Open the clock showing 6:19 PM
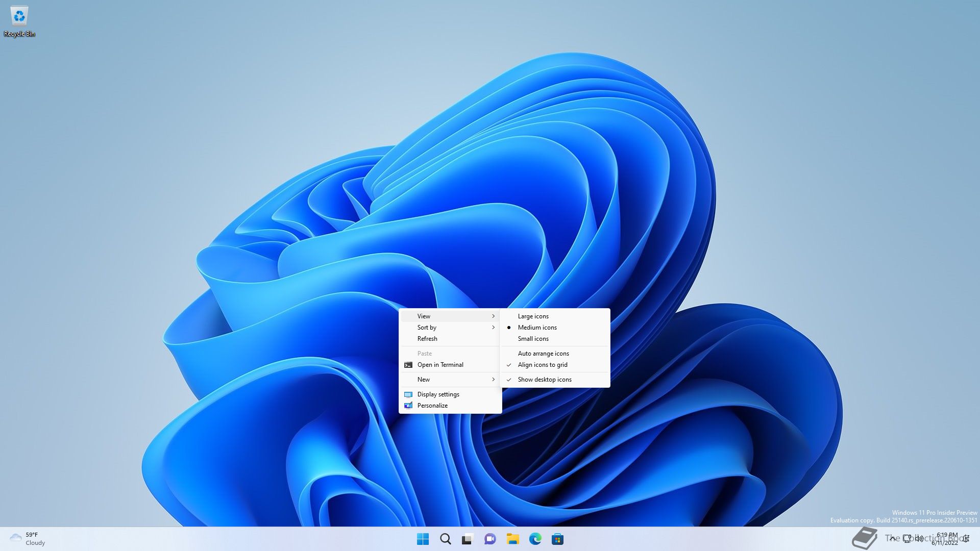980x551 pixels. point(945,539)
